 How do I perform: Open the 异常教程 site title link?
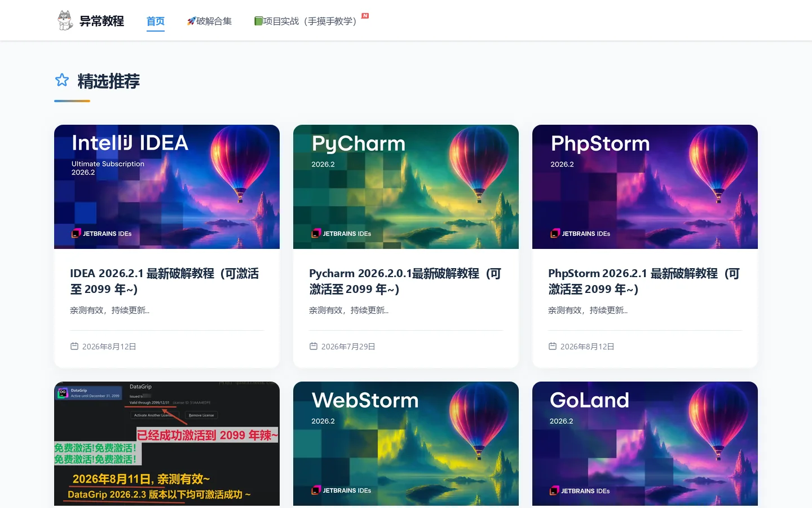101,21
